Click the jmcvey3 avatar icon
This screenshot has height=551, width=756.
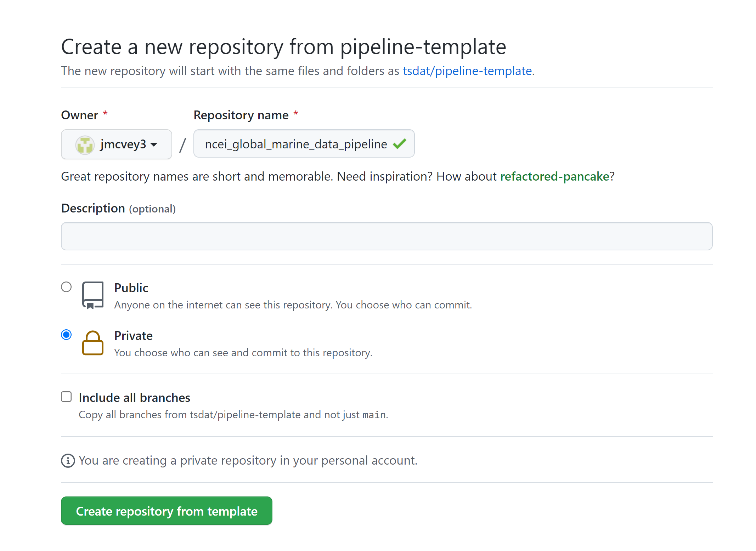(x=85, y=145)
